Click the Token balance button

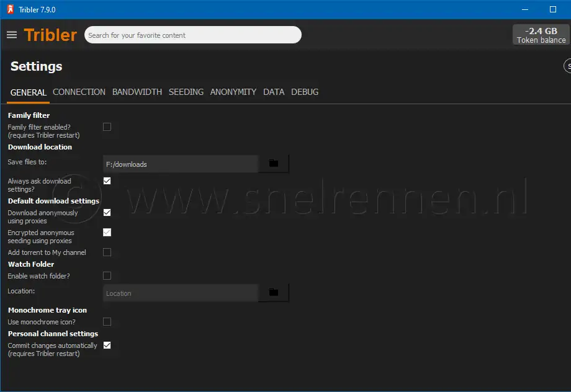tap(541, 35)
